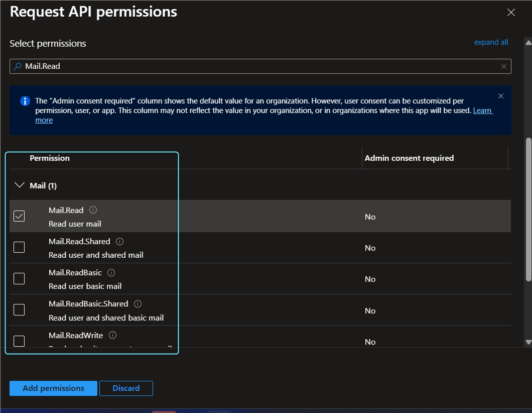The image size is (532, 413).
Task: Click the No value in the Mail.Read row
Action: pyautogui.click(x=370, y=217)
